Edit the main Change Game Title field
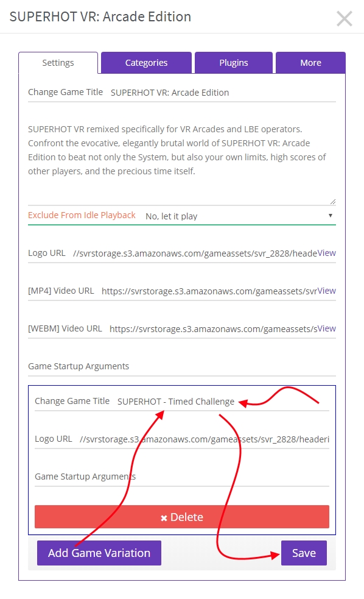The image size is (364, 599). tap(223, 93)
